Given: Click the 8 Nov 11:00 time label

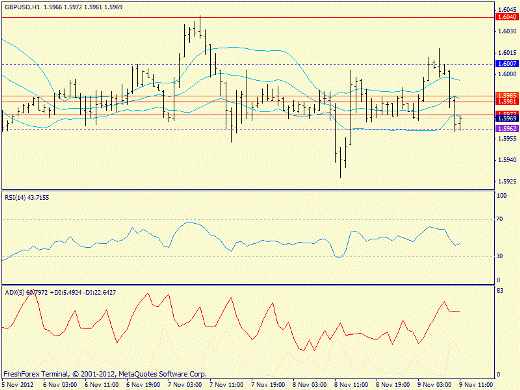Looking at the screenshot, I should [x=352, y=385].
